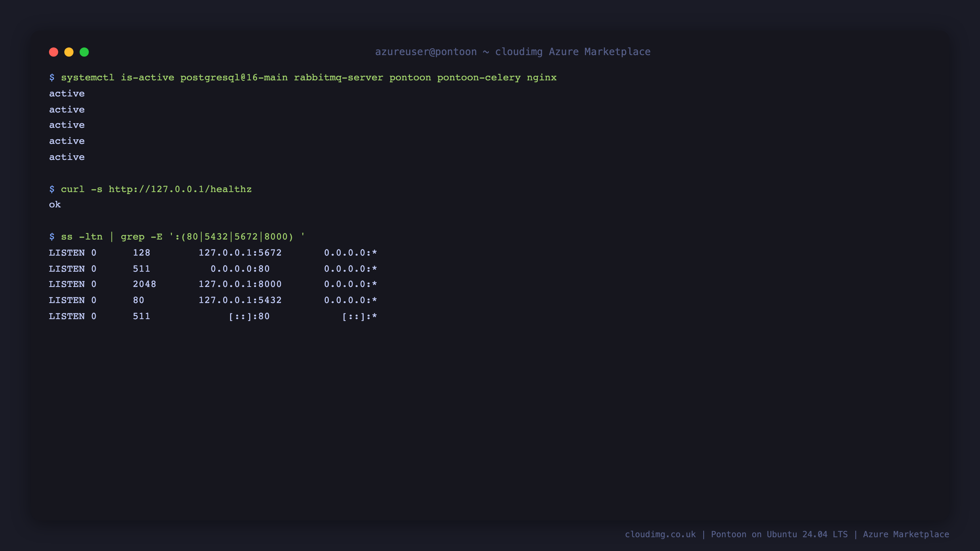Image resolution: width=980 pixels, height=551 pixels.
Task: Click the 127.0.0.1:5672 listening address
Action: (240, 253)
